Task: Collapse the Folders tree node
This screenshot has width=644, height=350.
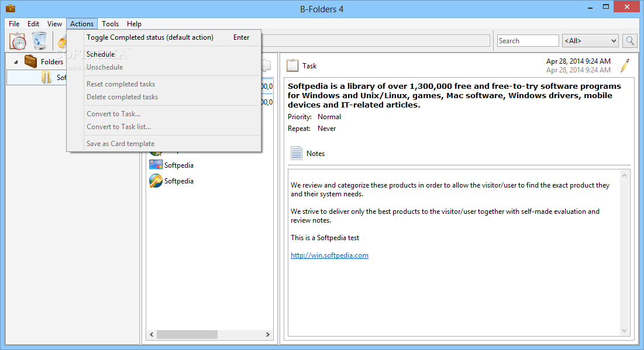Action: pyautogui.click(x=16, y=62)
